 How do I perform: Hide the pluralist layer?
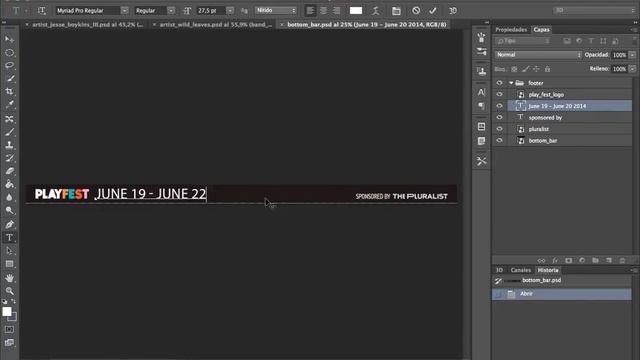coord(499,129)
